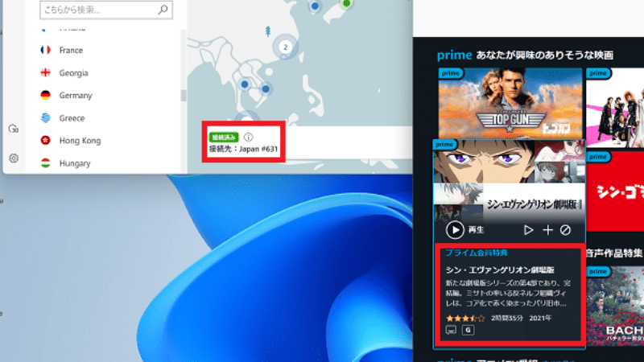Click the prime badge on Top Gun
This screenshot has height=362, width=644.
(x=451, y=73)
